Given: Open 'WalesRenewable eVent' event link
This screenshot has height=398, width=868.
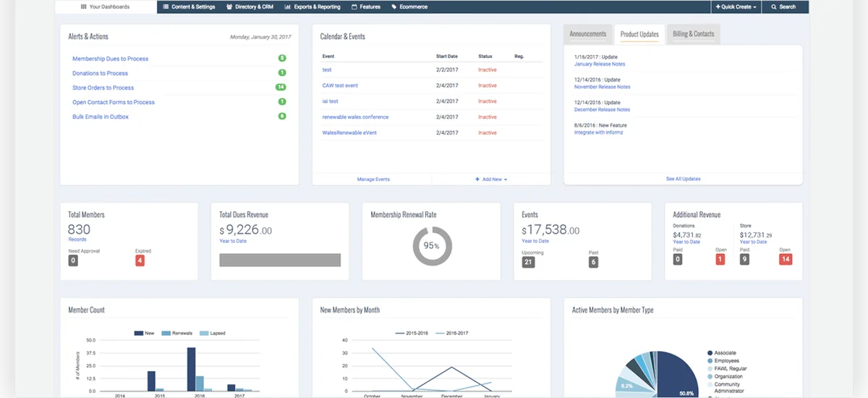Looking at the screenshot, I should (349, 132).
